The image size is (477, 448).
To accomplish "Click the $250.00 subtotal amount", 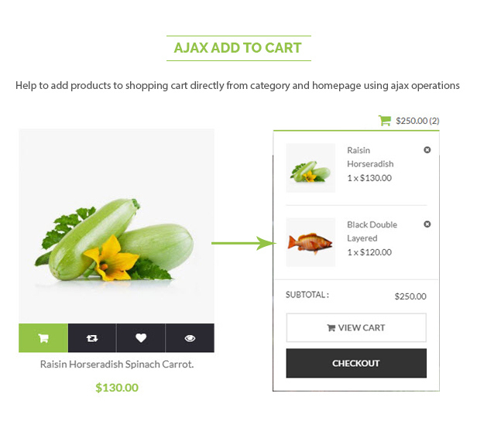I will [410, 296].
